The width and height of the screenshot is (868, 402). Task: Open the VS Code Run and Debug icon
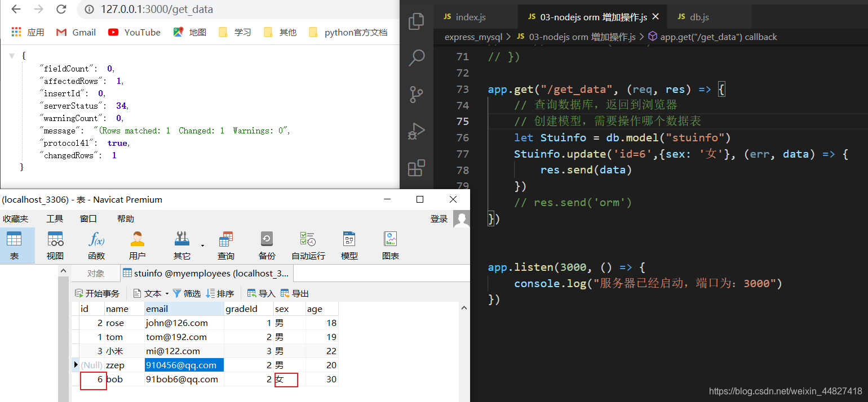point(417,131)
